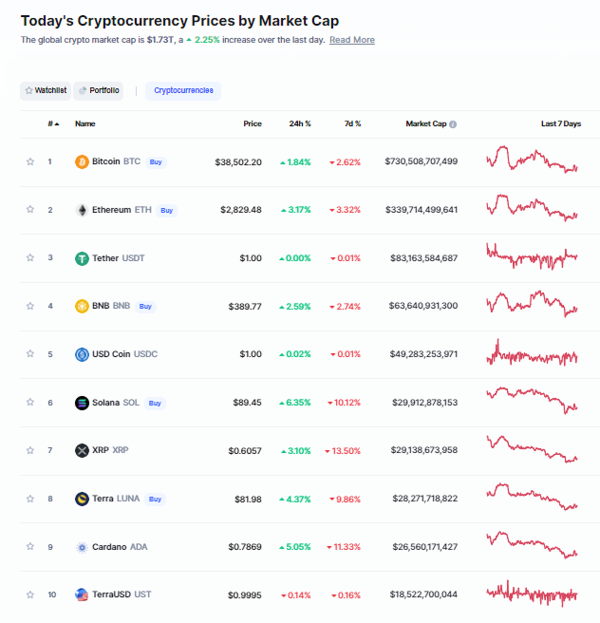The image size is (600, 623).
Task: Open the Watchlist tab
Action: pyautogui.click(x=46, y=91)
